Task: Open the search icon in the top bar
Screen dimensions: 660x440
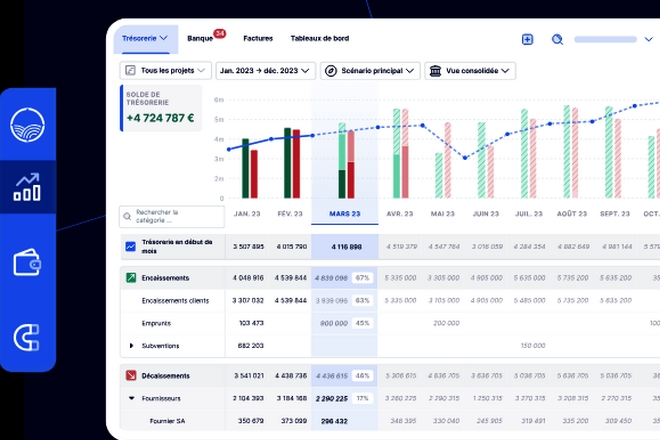Action: click(557, 40)
